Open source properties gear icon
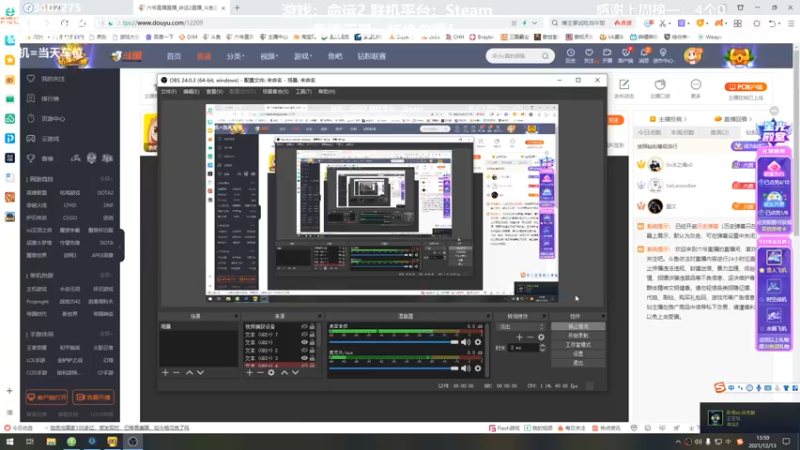 271,373
